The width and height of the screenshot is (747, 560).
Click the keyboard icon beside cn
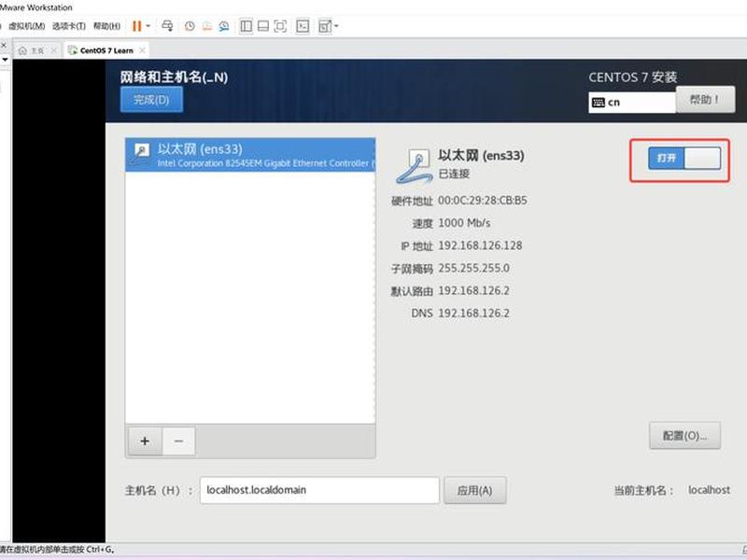pos(598,103)
